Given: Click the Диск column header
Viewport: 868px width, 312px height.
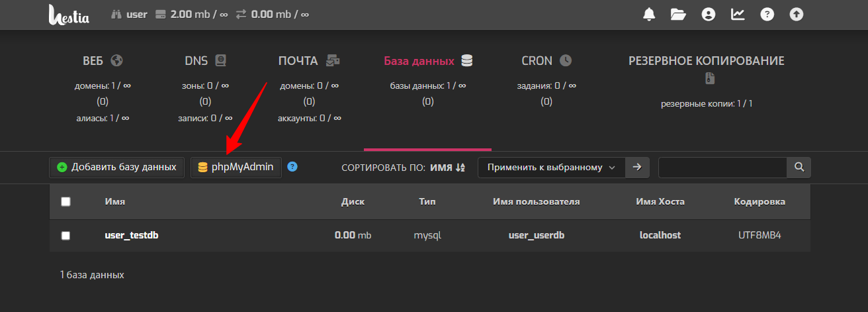Looking at the screenshot, I should [x=353, y=201].
